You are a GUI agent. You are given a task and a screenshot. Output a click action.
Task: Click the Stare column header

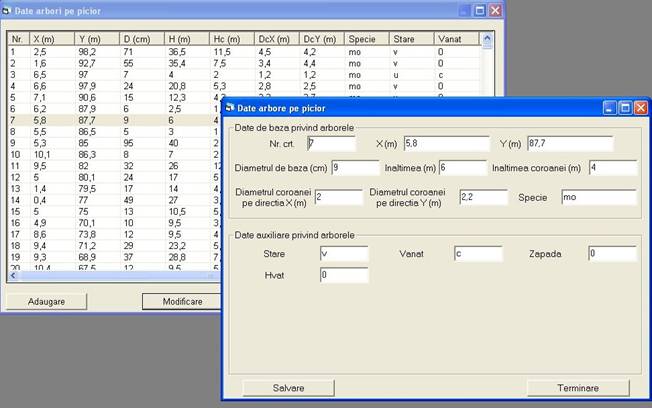coord(411,39)
